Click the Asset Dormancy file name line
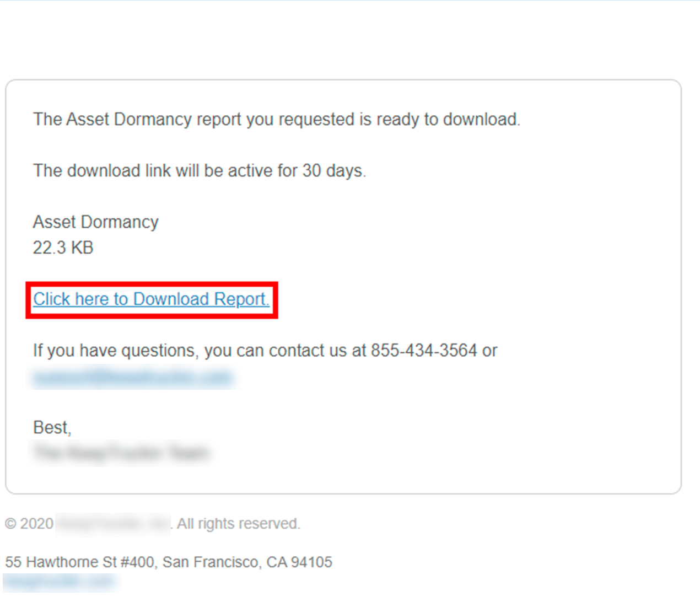The image size is (700, 602). 96,222
